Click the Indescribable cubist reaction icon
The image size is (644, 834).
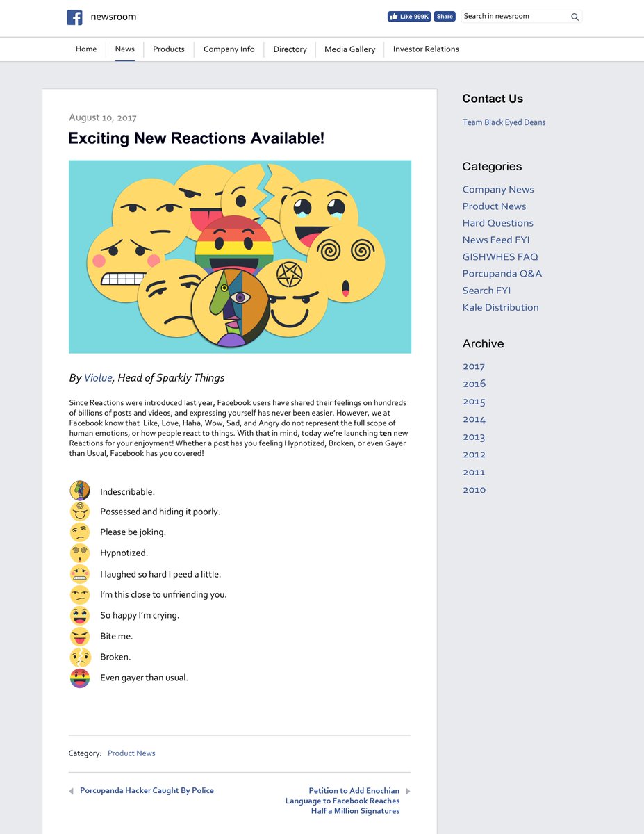click(80, 491)
